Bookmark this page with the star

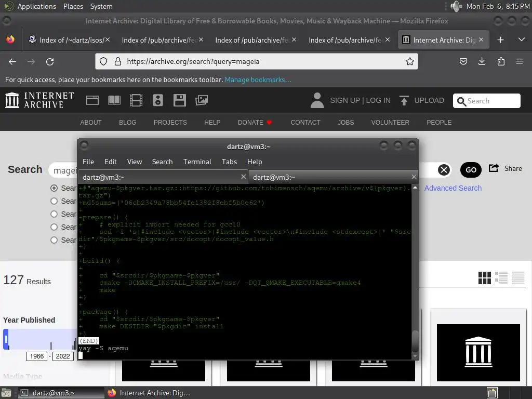point(409,61)
